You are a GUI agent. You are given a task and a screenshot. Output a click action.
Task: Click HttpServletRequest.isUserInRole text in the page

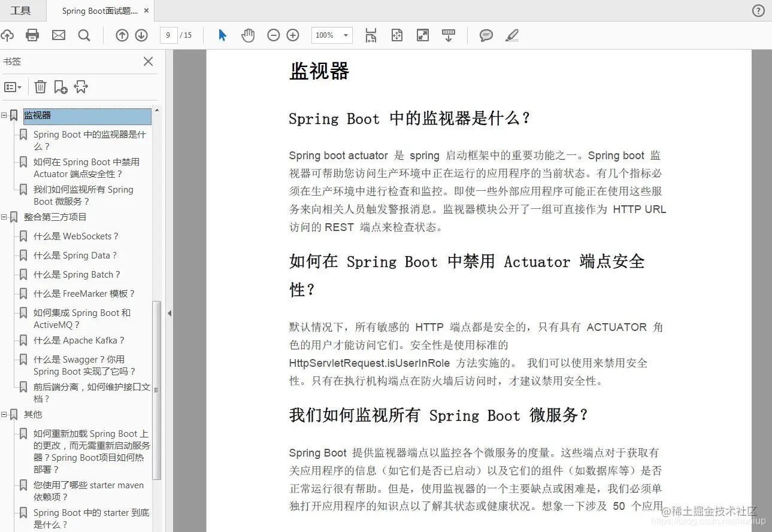coord(370,363)
